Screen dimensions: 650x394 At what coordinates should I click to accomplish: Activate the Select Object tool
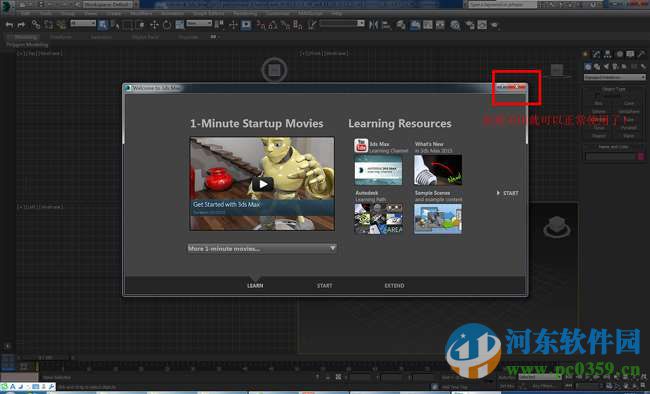point(102,25)
